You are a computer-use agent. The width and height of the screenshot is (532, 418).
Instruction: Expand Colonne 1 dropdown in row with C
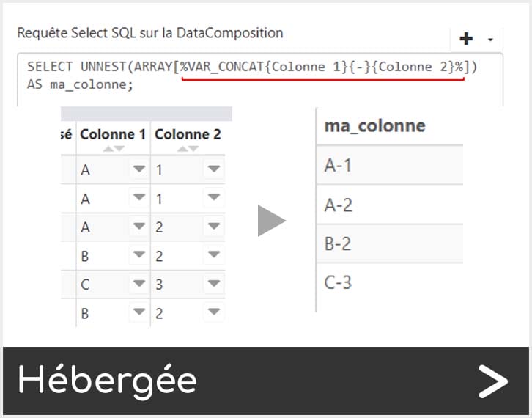[x=138, y=285]
